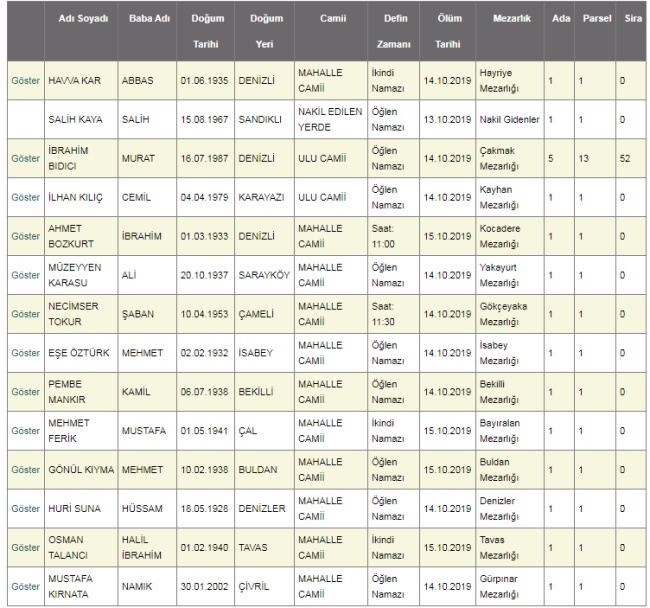The height and width of the screenshot is (608, 650).
Task: Click the Çakmak Mezarlığı cell
Action: 509,158
